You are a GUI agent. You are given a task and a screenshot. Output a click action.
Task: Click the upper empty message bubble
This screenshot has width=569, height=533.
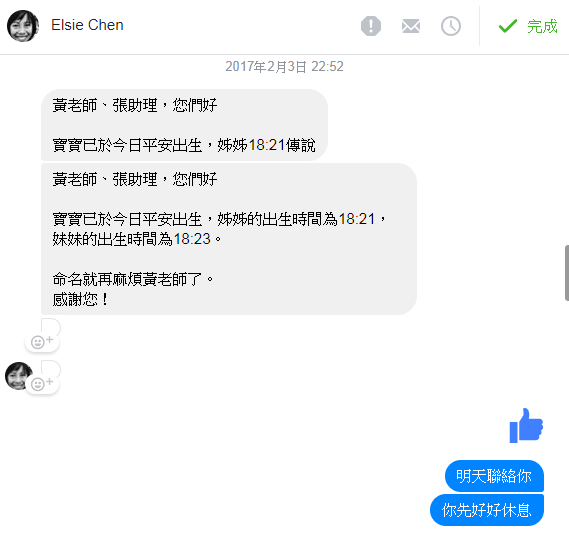point(51,326)
